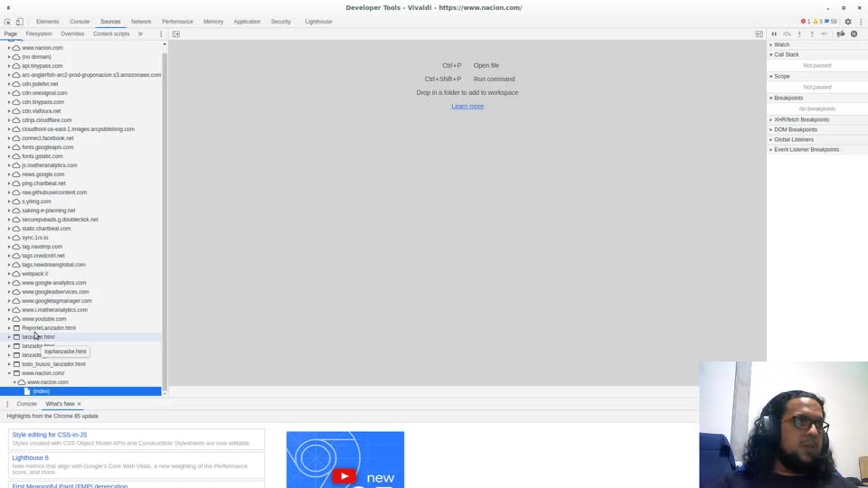Viewport: 868px width, 488px height.
Task: Click the Learn more link
Action: click(x=467, y=107)
